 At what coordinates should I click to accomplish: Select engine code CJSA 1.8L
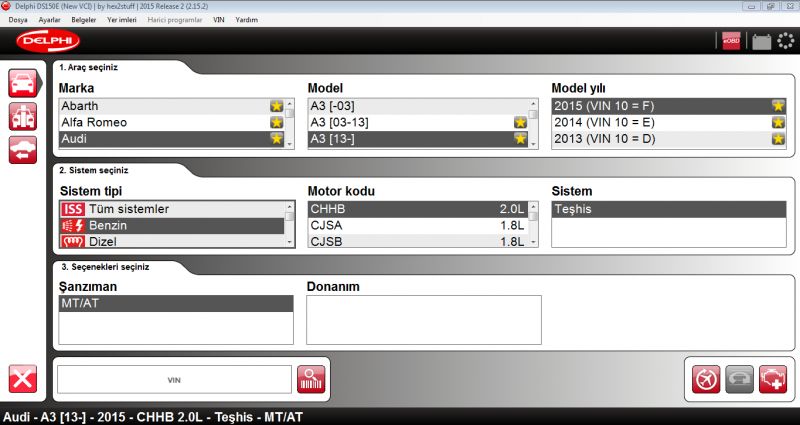[418, 226]
